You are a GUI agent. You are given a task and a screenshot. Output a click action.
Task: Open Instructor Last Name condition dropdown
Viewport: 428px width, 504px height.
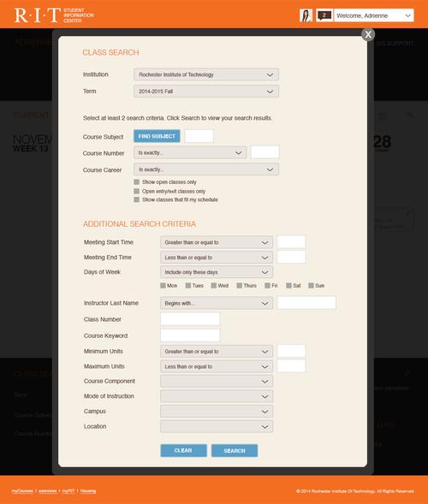coord(217,303)
